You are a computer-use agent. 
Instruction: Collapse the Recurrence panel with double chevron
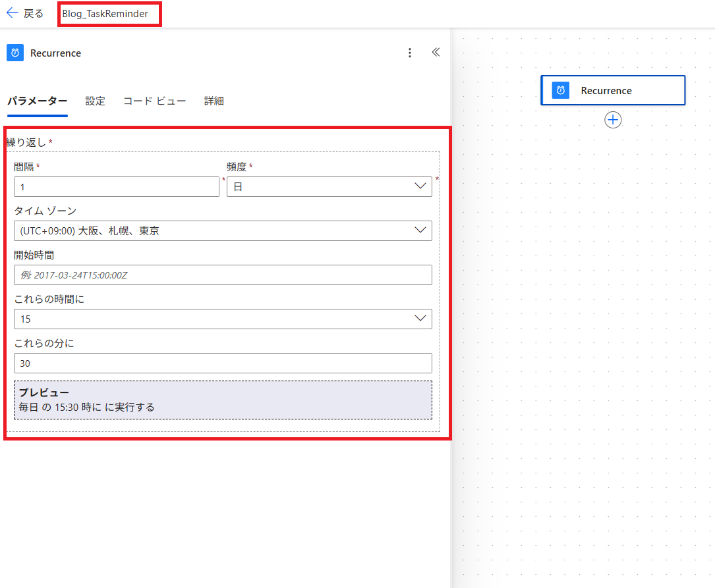click(436, 53)
